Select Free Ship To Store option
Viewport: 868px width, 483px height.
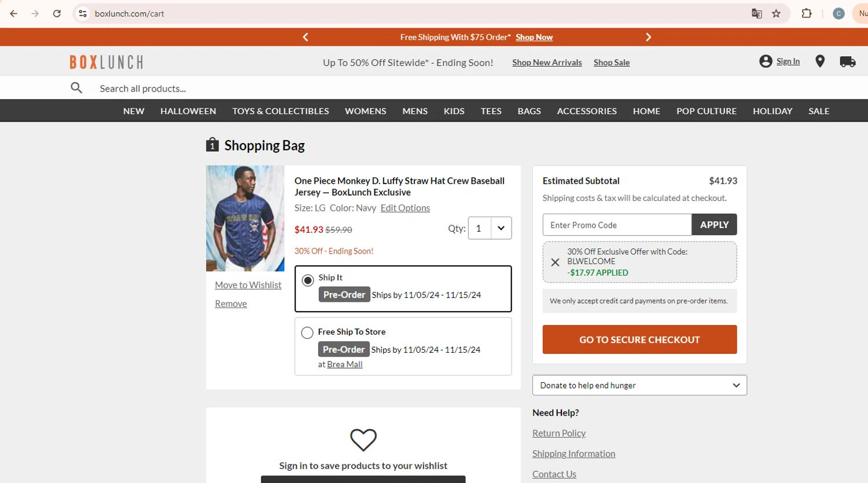pos(307,332)
